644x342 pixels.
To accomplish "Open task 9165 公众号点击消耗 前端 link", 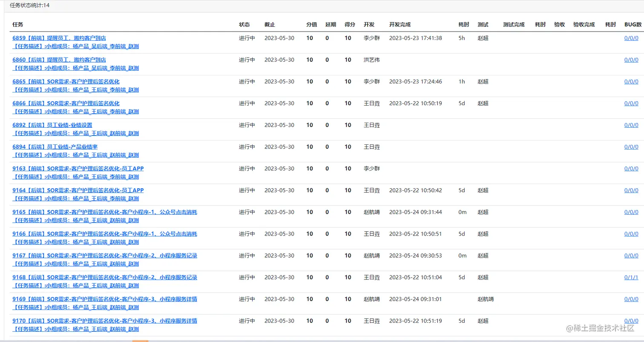I will point(105,212).
